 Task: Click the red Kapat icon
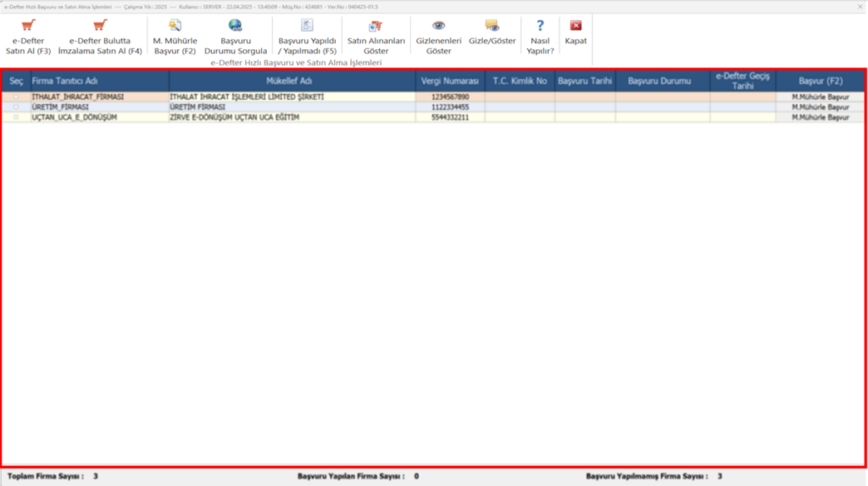[576, 25]
